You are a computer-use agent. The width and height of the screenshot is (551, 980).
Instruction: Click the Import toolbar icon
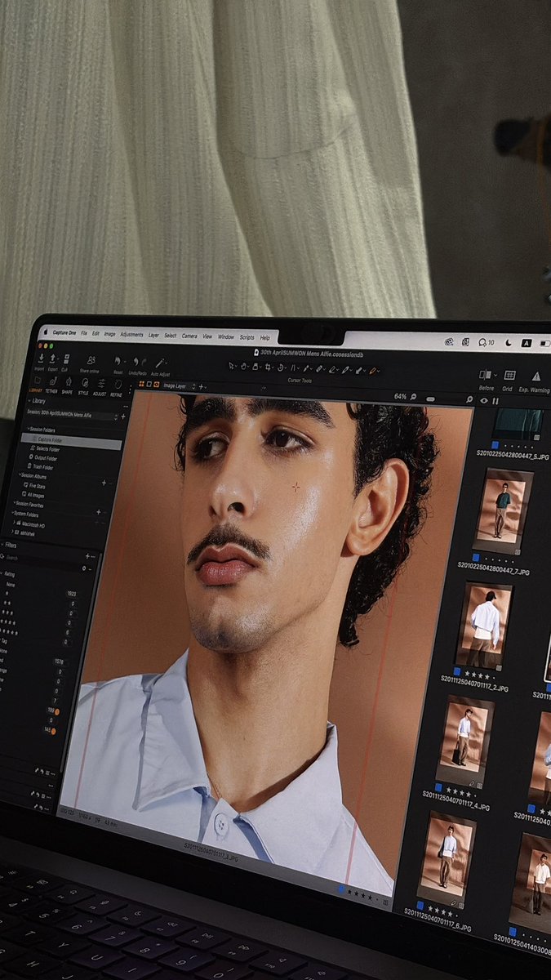(39, 359)
